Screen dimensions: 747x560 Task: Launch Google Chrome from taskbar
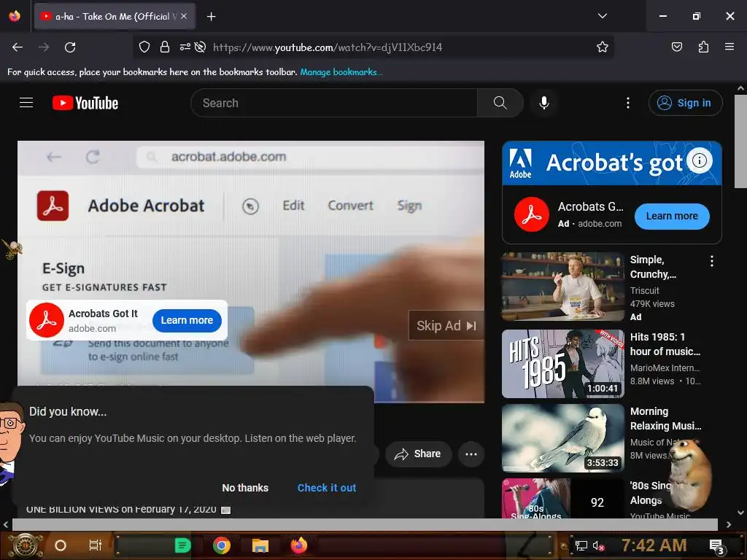point(222,545)
